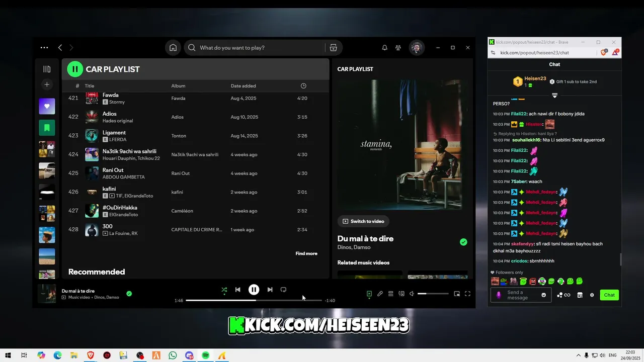The height and width of the screenshot is (362, 644).
Task: Open the green bookmark Your Episodes tile
Action: (47, 128)
